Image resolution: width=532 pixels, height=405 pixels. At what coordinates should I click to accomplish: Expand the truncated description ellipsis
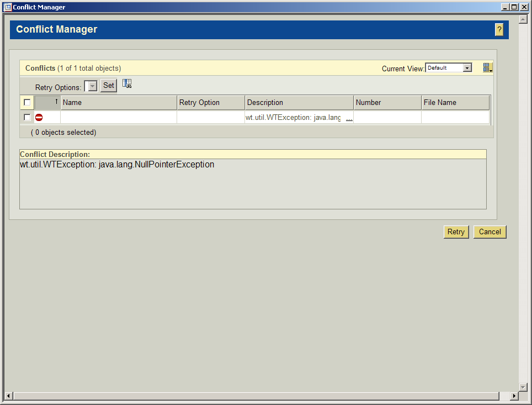click(349, 118)
